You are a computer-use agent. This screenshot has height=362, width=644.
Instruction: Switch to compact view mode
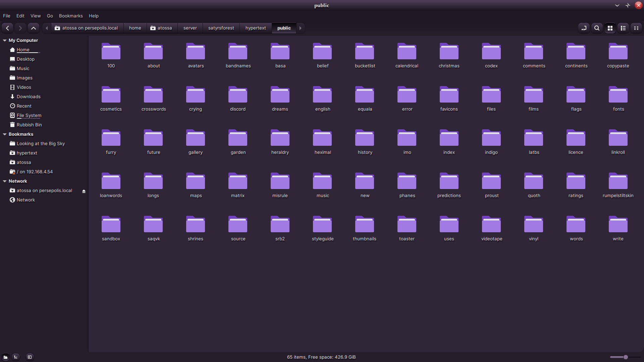636,28
